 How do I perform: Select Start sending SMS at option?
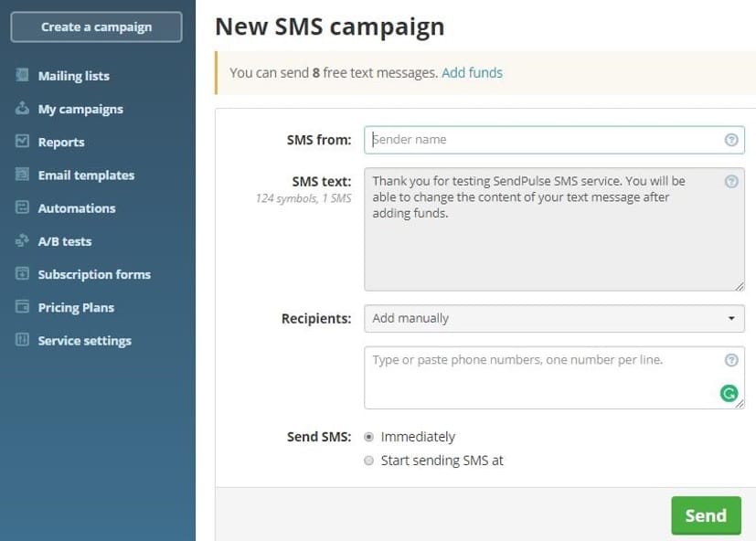pos(368,461)
